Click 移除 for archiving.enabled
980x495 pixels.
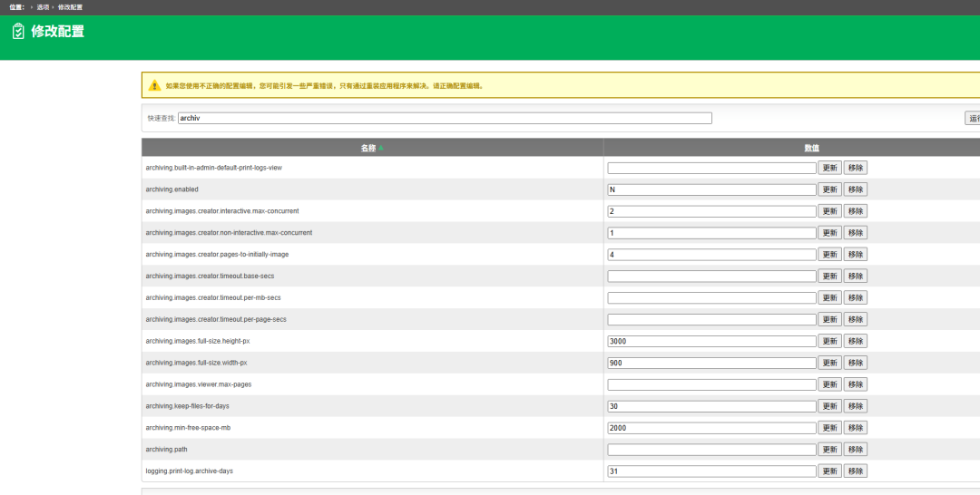855,189
